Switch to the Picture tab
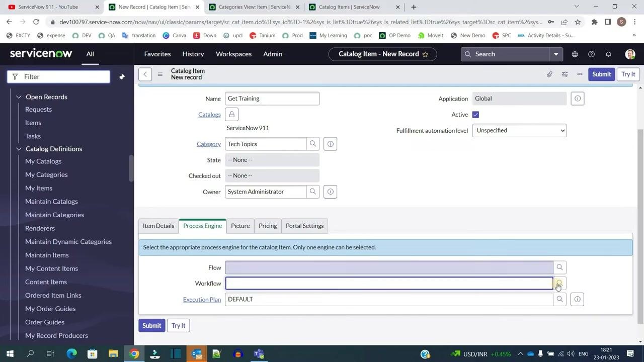This screenshot has width=644, height=362. 240,226
